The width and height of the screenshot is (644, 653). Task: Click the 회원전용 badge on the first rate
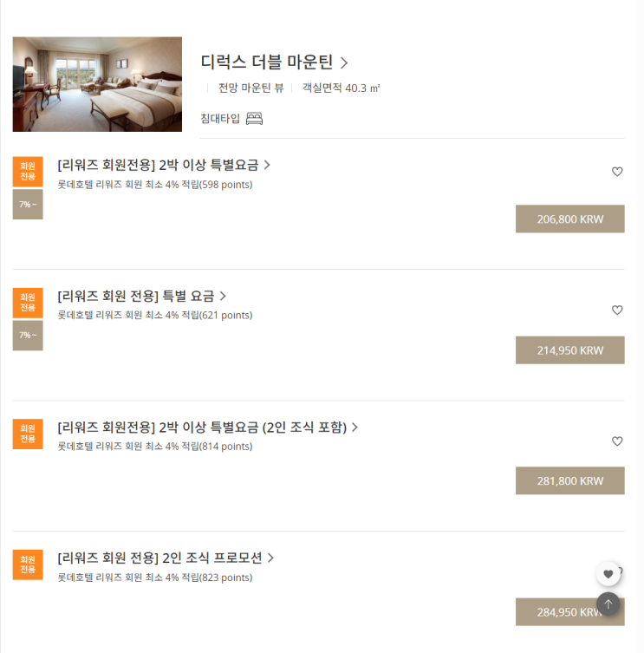[x=28, y=171]
